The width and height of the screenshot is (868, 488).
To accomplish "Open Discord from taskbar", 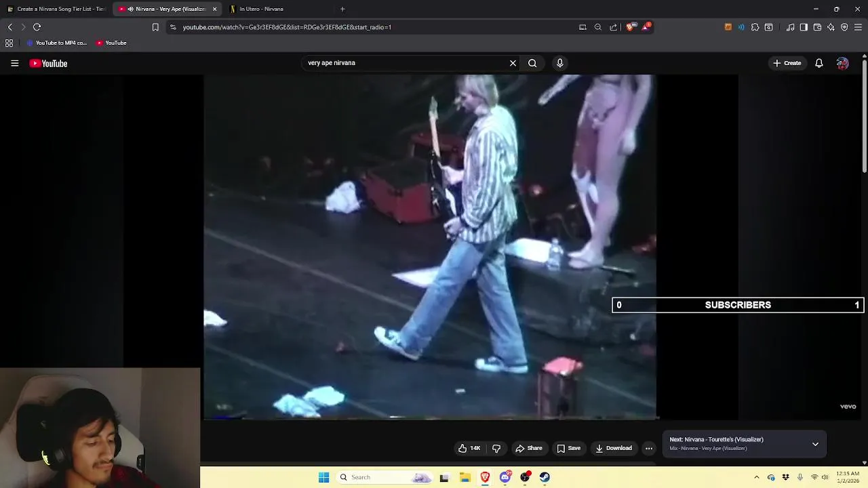I will pos(505,477).
